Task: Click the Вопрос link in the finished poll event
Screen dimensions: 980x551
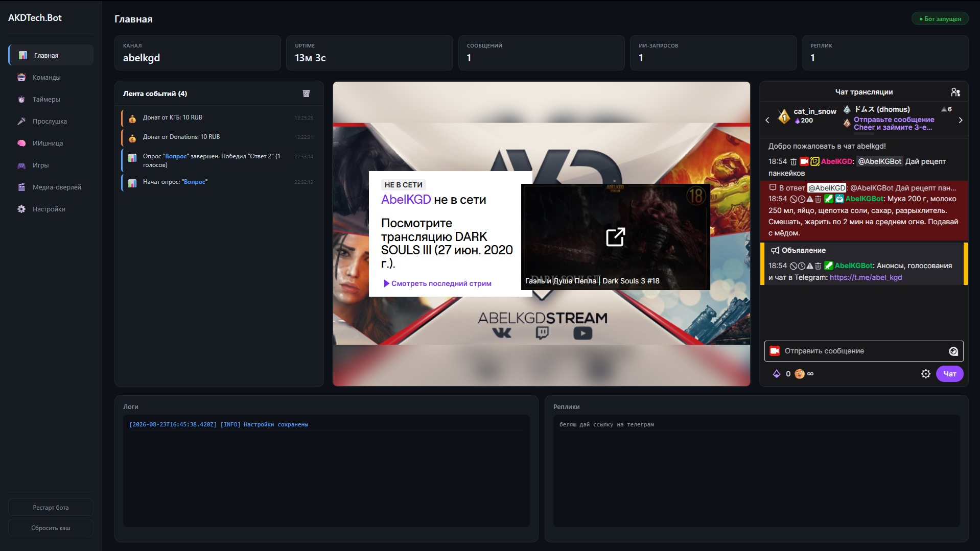Action: coord(176,156)
